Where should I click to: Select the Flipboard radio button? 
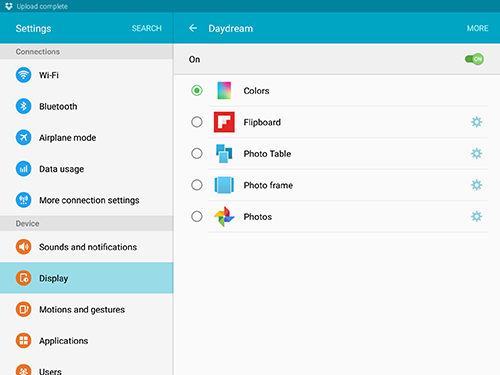coord(197,122)
